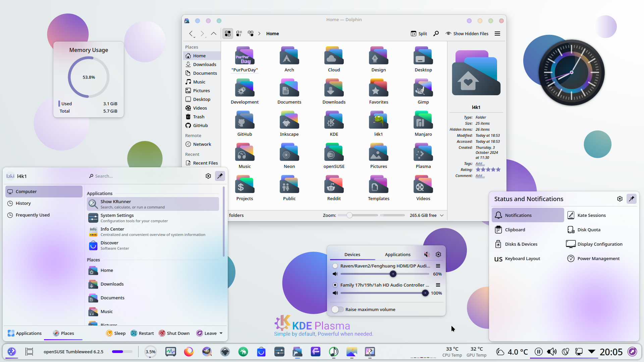
Task: Adjust Raven HDMI volume slider
Action: [x=385, y=274]
